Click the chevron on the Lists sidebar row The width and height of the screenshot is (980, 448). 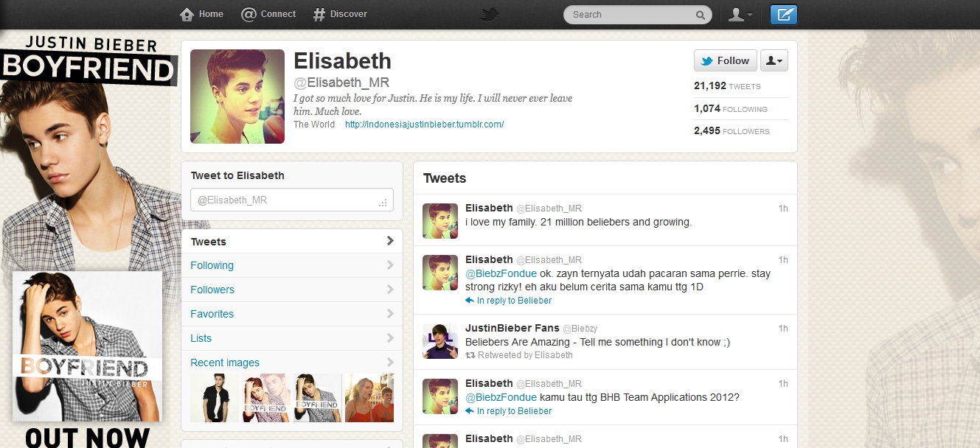pyautogui.click(x=390, y=338)
